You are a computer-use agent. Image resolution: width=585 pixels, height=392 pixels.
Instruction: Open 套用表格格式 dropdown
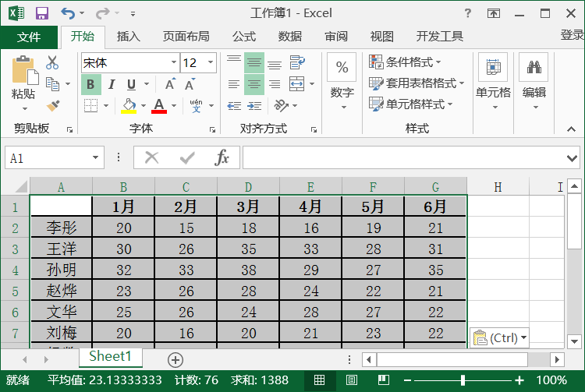point(417,83)
